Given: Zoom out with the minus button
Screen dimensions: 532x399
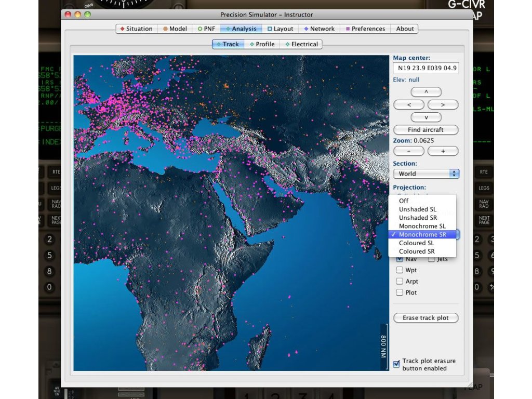Looking at the screenshot, I should pos(409,151).
